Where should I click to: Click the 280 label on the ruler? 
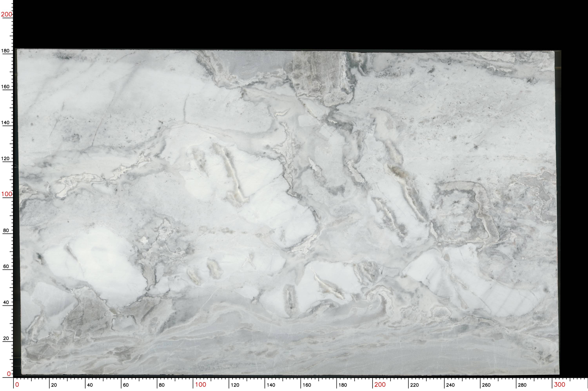[x=522, y=385]
